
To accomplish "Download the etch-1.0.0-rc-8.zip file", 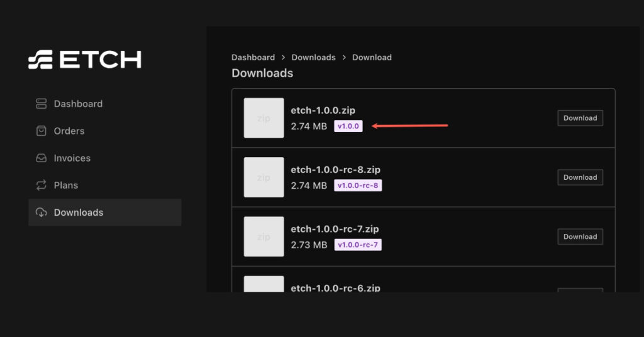I will point(580,177).
